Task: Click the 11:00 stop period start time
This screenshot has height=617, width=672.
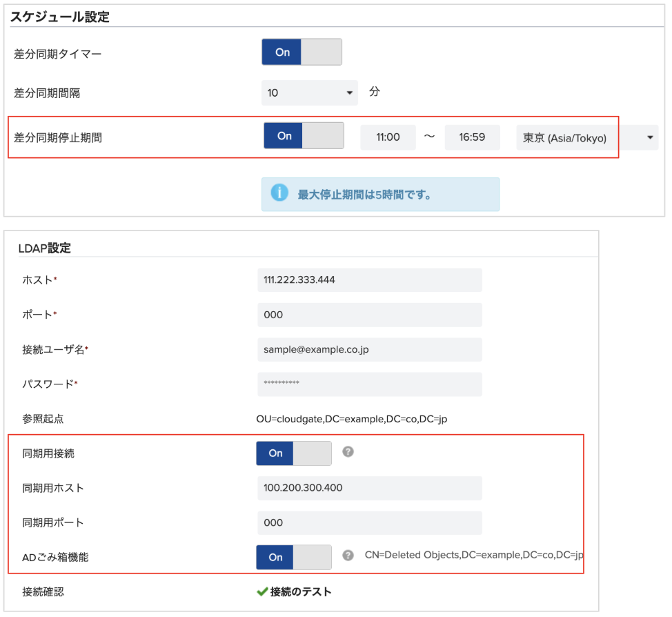Action: point(388,137)
